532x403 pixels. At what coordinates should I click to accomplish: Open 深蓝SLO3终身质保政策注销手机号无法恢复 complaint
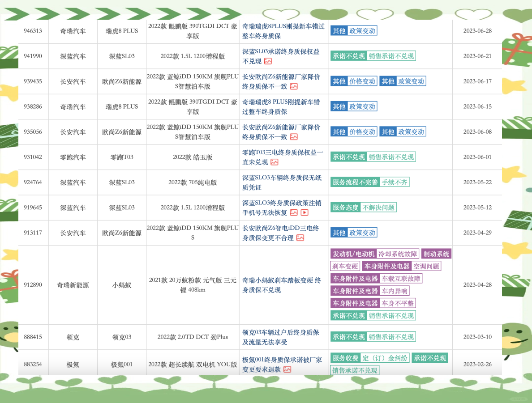point(282,208)
